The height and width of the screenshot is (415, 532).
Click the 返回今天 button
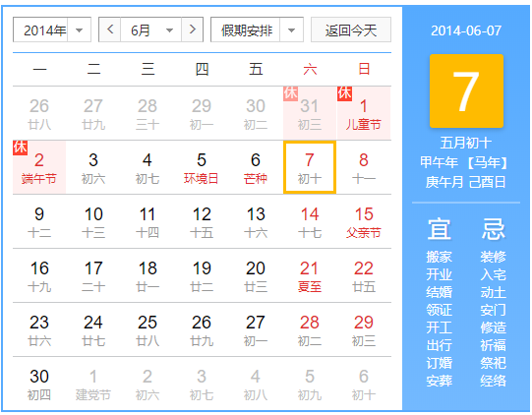tap(351, 30)
